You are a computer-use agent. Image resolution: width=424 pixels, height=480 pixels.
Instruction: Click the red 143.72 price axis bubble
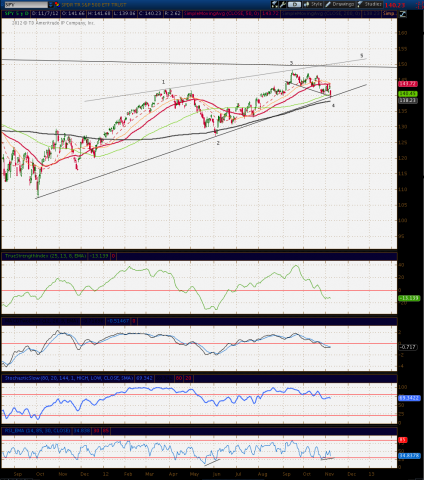tap(408, 84)
